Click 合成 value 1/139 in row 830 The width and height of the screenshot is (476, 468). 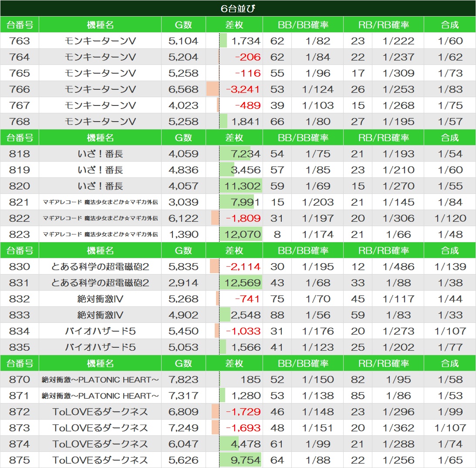tap(450, 266)
